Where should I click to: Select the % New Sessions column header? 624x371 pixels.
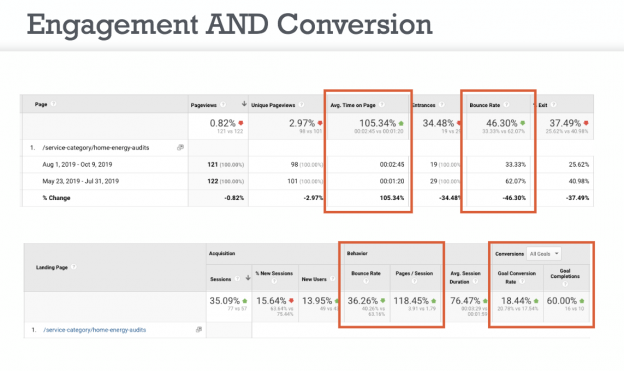pyautogui.click(x=274, y=273)
